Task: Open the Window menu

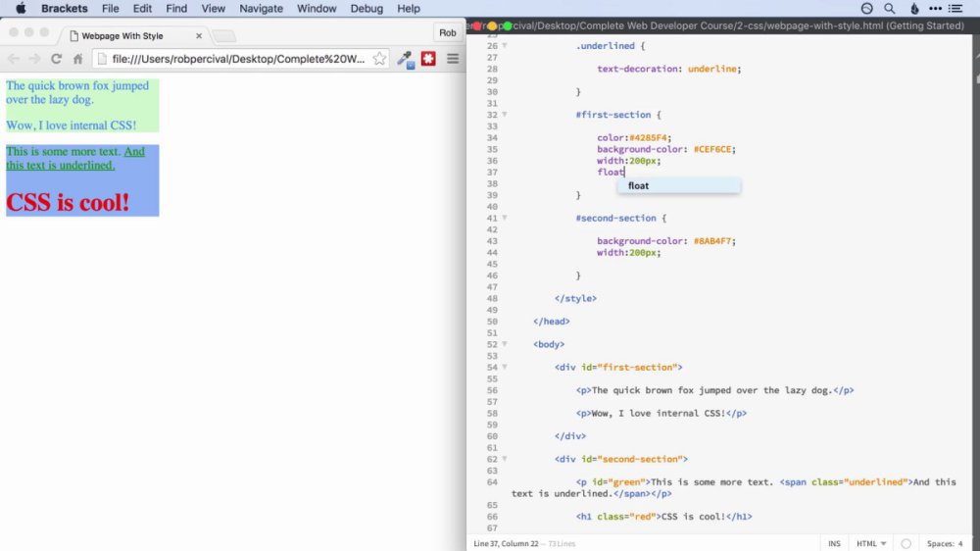Action: (317, 9)
